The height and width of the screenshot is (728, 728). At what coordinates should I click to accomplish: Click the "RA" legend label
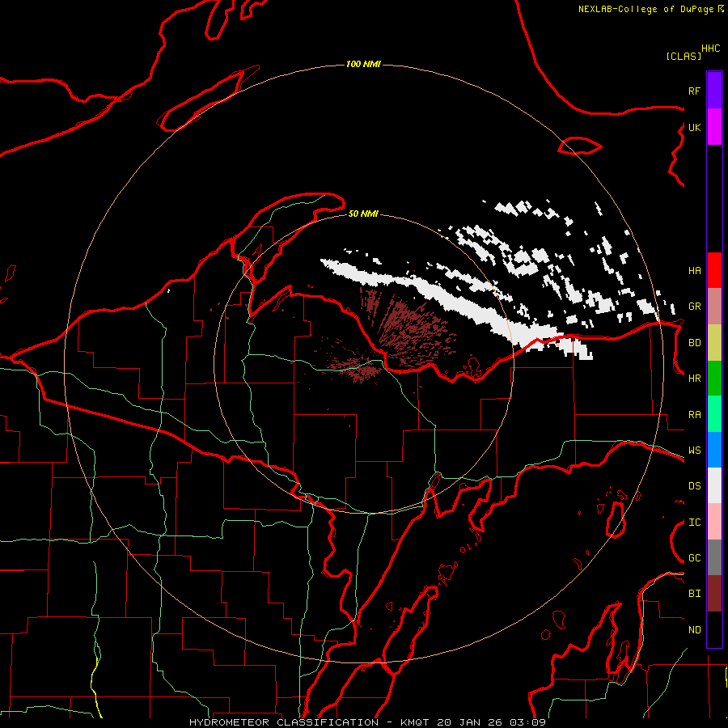pos(694,415)
